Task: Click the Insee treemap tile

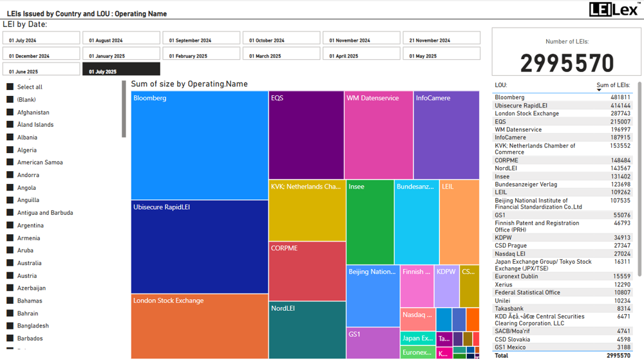Action: [370, 222]
